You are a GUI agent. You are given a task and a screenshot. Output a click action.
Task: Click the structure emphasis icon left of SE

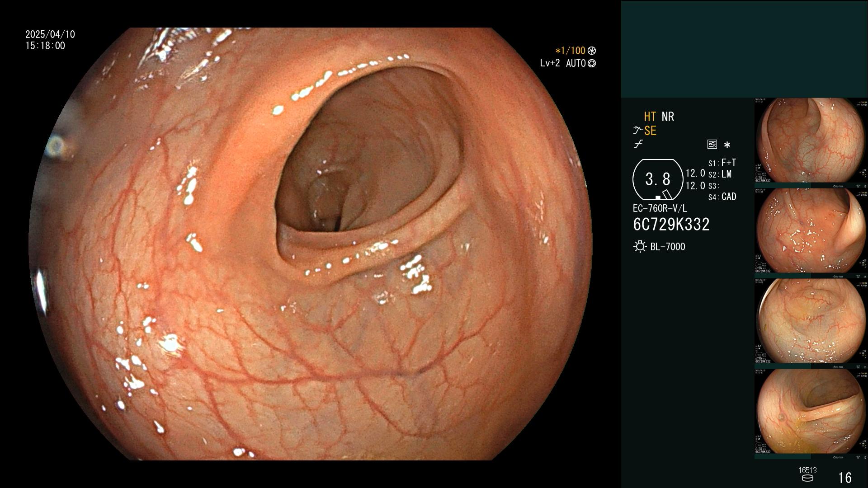[x=637, y=131]
